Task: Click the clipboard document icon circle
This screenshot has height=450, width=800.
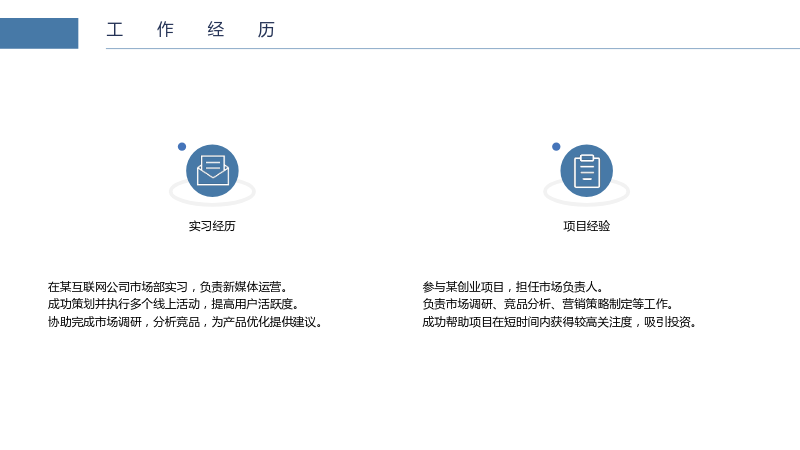Action: (586, 170)
